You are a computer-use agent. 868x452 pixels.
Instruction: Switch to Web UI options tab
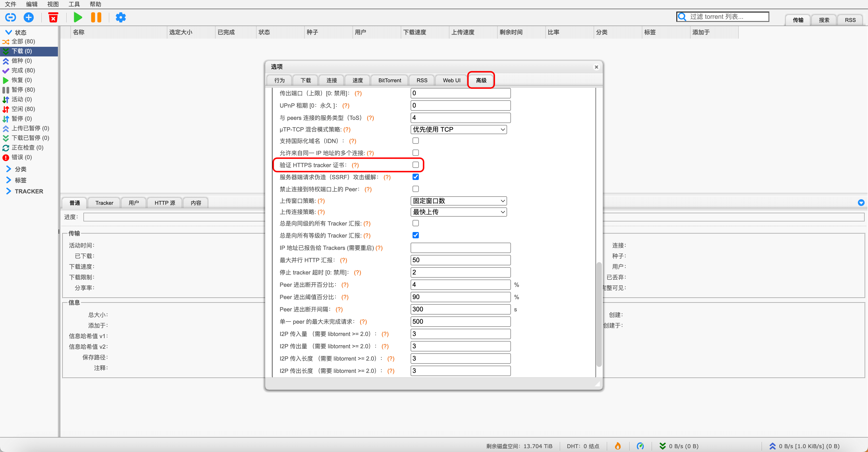[x=451, y=80]
